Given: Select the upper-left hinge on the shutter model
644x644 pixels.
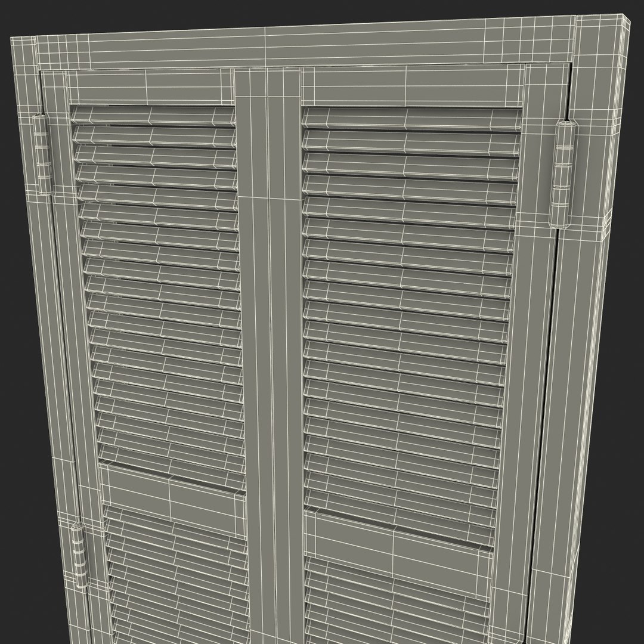Looking at the screenshot, I should click(42, 154).
